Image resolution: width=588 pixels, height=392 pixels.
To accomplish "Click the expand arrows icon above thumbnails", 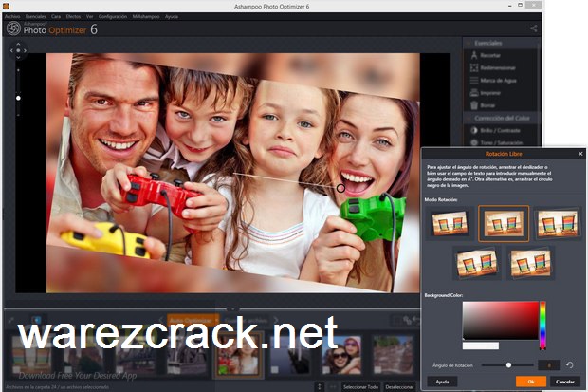I will (10, 320).
